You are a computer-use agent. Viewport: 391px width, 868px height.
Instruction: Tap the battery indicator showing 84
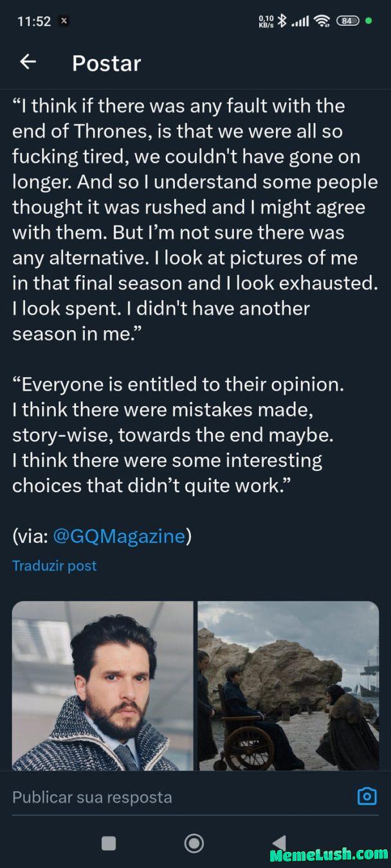point(348,21)
